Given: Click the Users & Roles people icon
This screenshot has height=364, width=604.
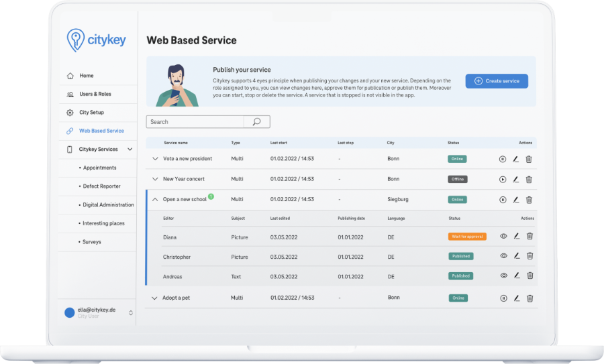Looking at the screenshot, I should point(70,95).
